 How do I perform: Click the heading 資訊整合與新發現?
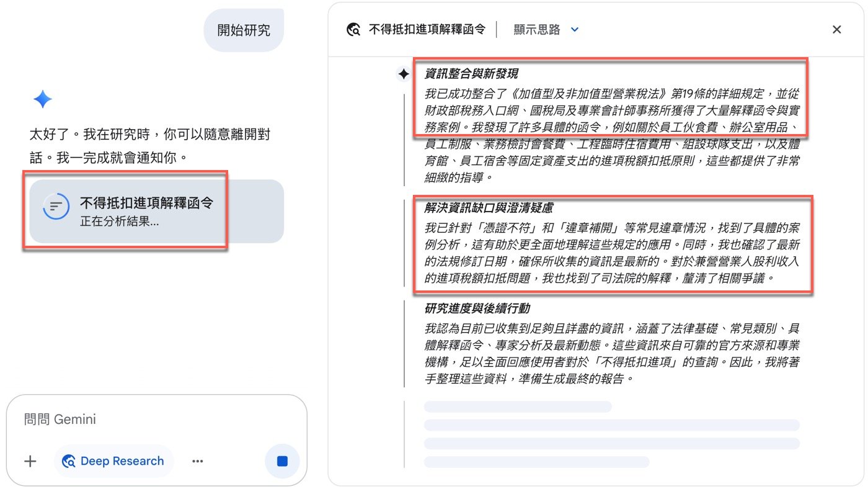[x=471, y=74]
